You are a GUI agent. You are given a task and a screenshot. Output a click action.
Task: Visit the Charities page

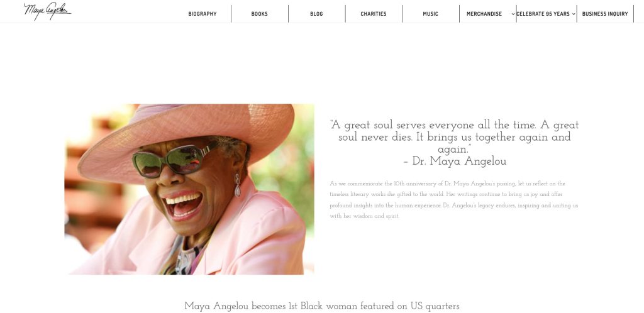[374, 14]
